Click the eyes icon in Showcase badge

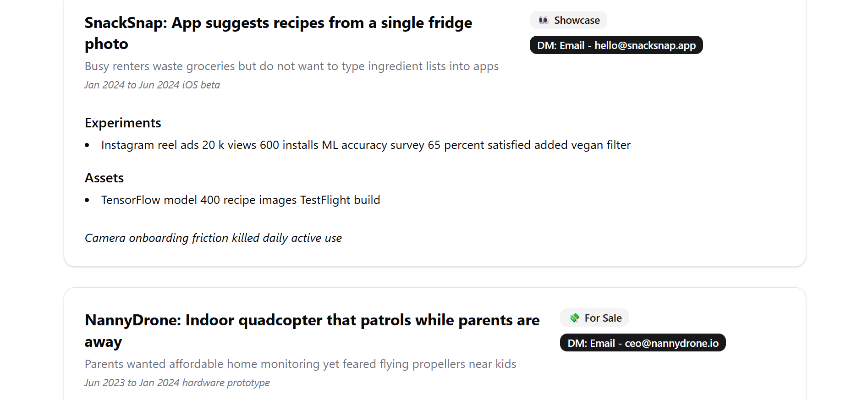pos(544,20)
